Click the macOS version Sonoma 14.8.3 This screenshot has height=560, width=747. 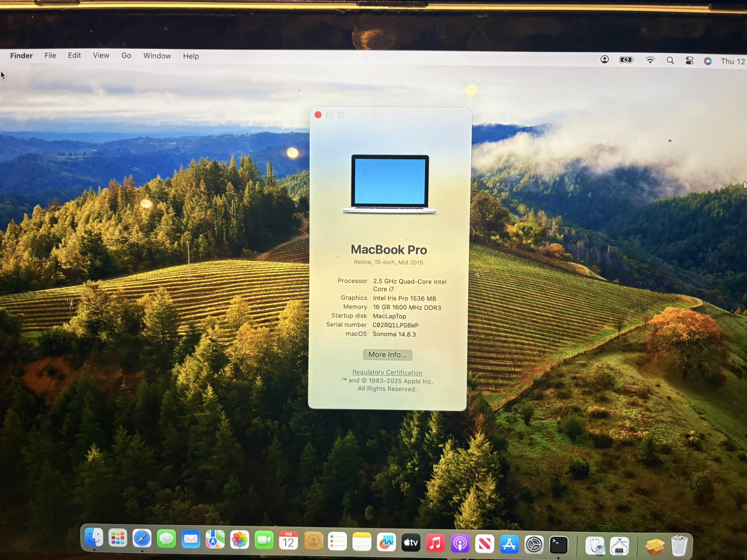coord(394,334)
